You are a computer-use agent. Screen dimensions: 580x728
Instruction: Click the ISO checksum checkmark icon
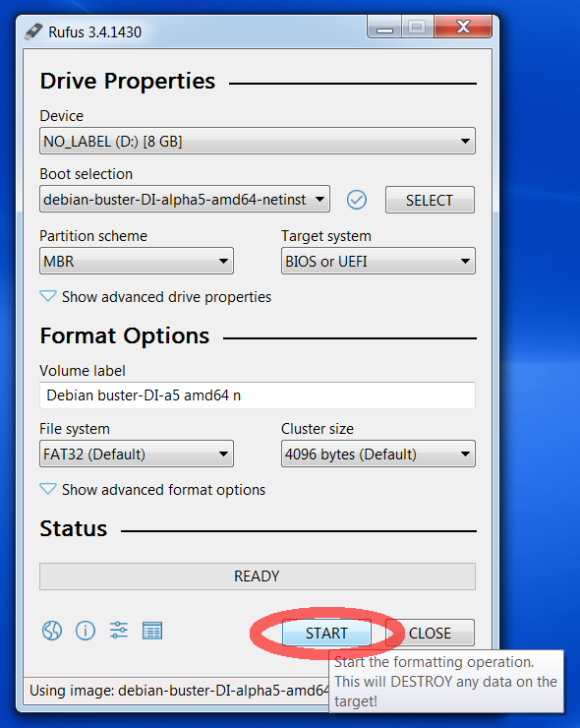[356, 200]
